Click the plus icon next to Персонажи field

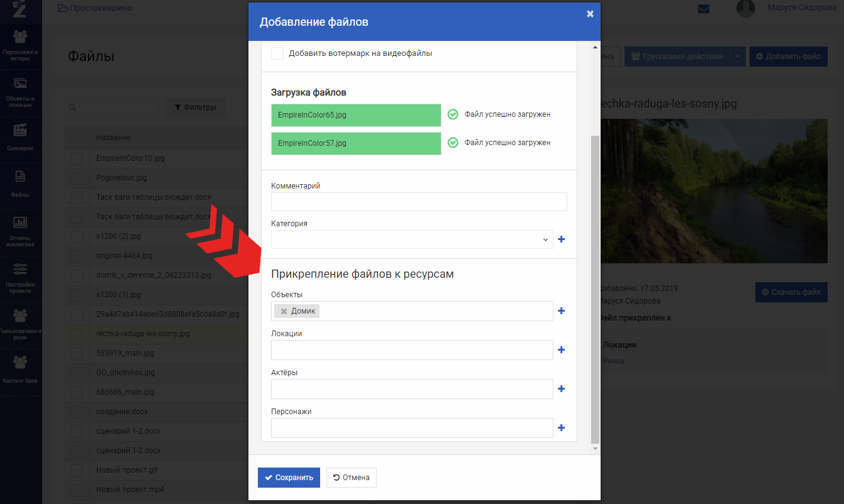point(562,428)
